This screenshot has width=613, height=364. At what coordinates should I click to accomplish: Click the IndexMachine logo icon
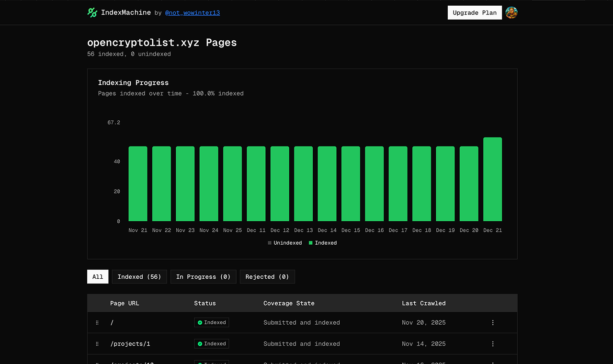(x=92, y=12)
